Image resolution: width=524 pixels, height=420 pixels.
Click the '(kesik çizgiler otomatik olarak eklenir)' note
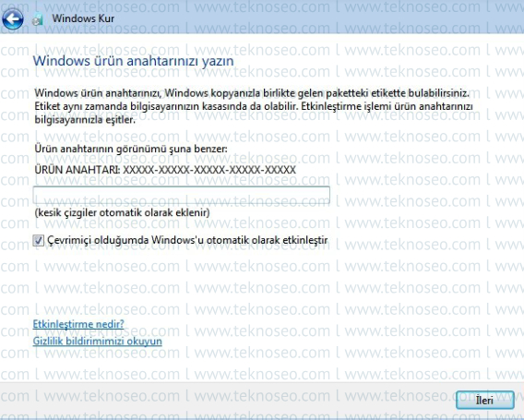coord(122,212)
